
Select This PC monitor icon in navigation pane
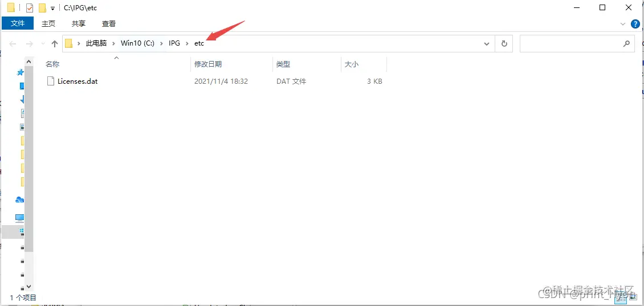pos(20,217)
